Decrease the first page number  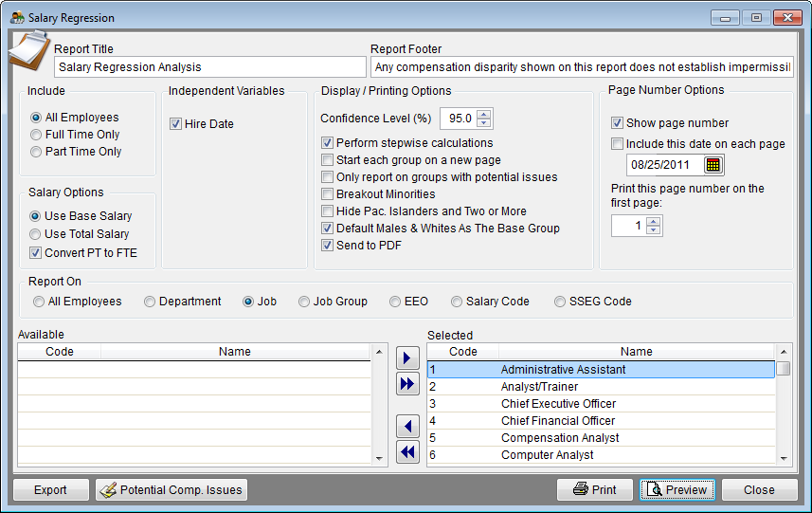point(654,230)
